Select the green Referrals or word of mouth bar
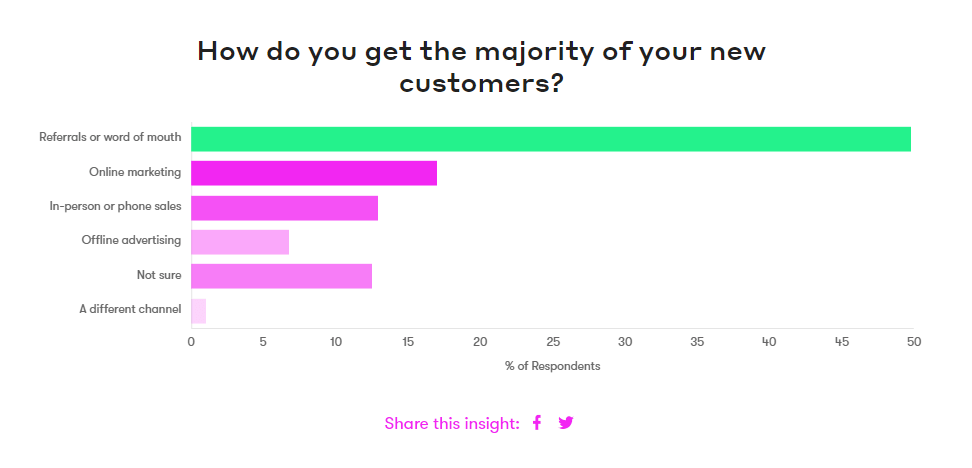972x468 pixels. tap(550, 139)
